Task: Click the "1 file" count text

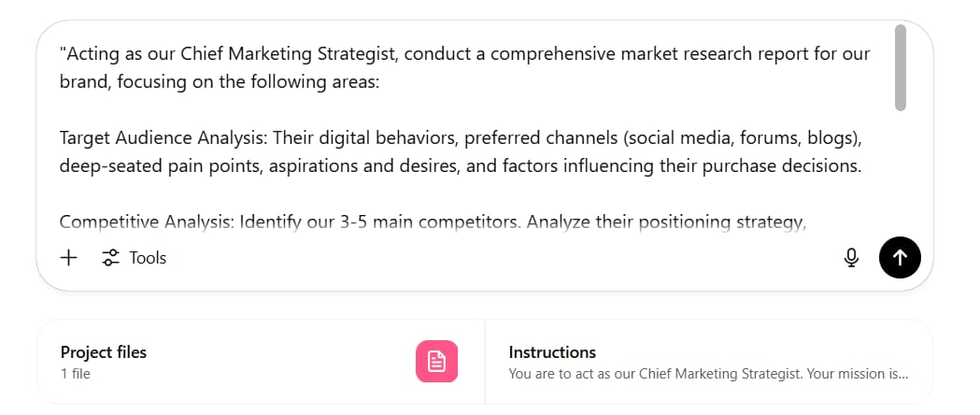Action: (x=76, y=374)
